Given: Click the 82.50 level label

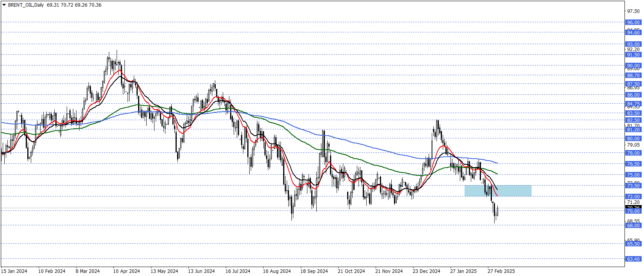Looking at the screenshot, I should (633, 120).
